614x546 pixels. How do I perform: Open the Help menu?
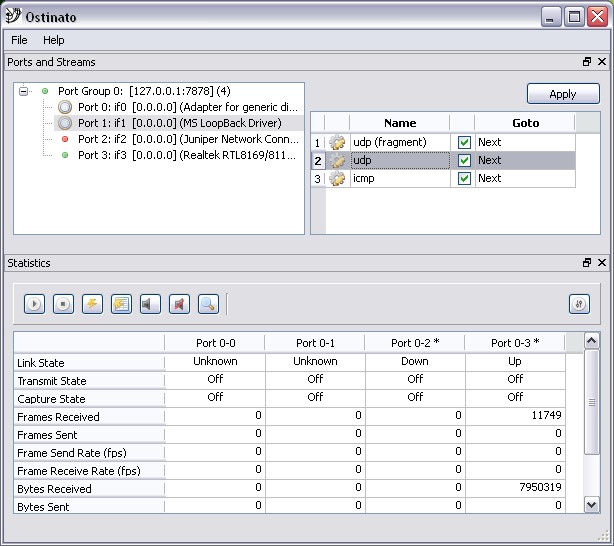click(x=53, y=40)
